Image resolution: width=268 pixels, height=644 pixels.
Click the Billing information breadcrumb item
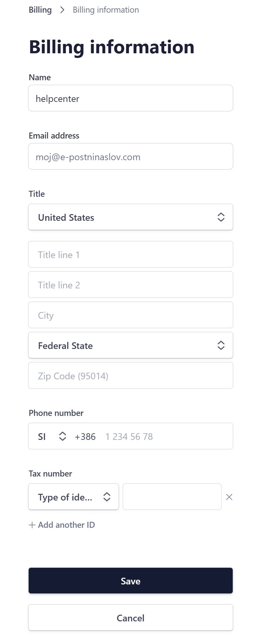106,10
